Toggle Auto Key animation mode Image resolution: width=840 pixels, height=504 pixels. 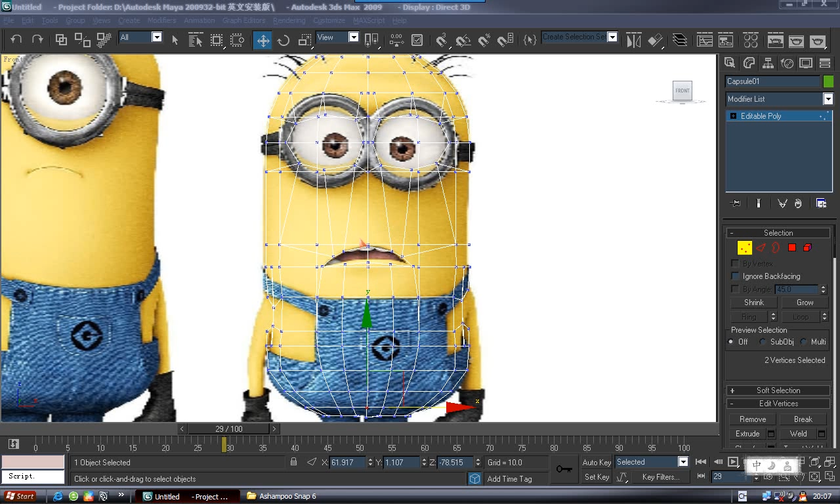point(597,462)
